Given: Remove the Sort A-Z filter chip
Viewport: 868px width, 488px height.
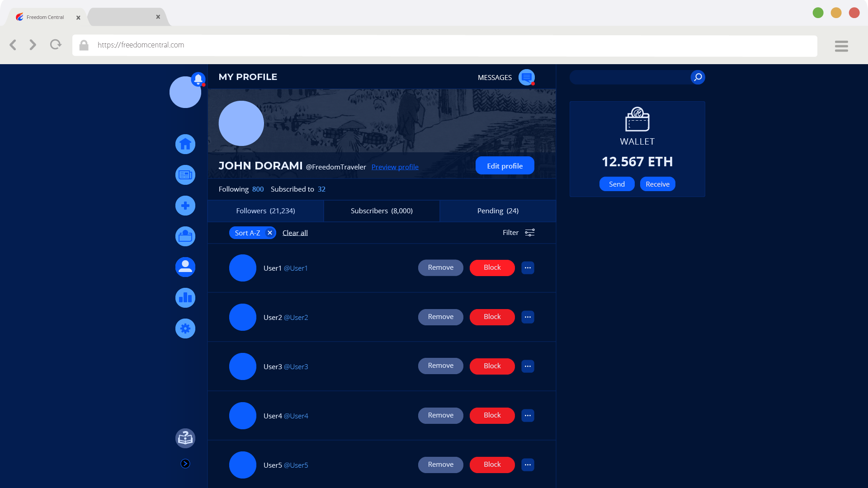Looking at the screenshot, I should [270, 233].
